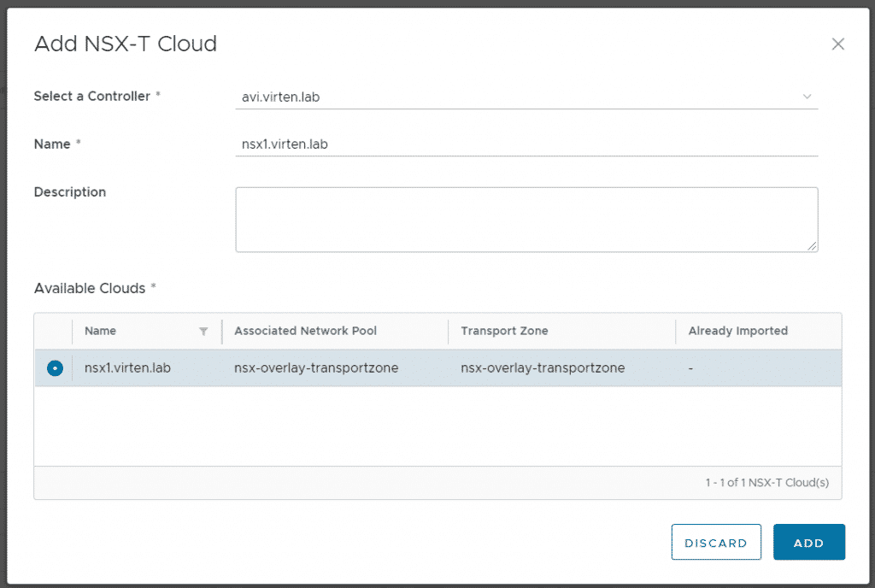
Task: Click the resize grip on Description box
Action: (x=812, y=246)
